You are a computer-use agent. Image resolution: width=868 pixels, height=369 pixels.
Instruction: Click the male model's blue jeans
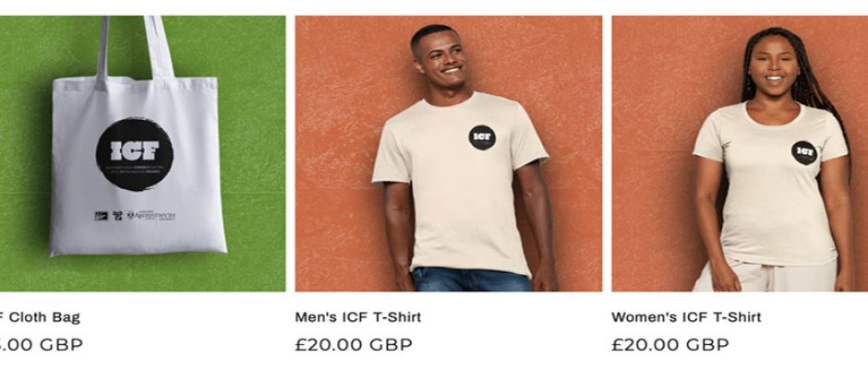pyautogui.click(x=471, y=280)
